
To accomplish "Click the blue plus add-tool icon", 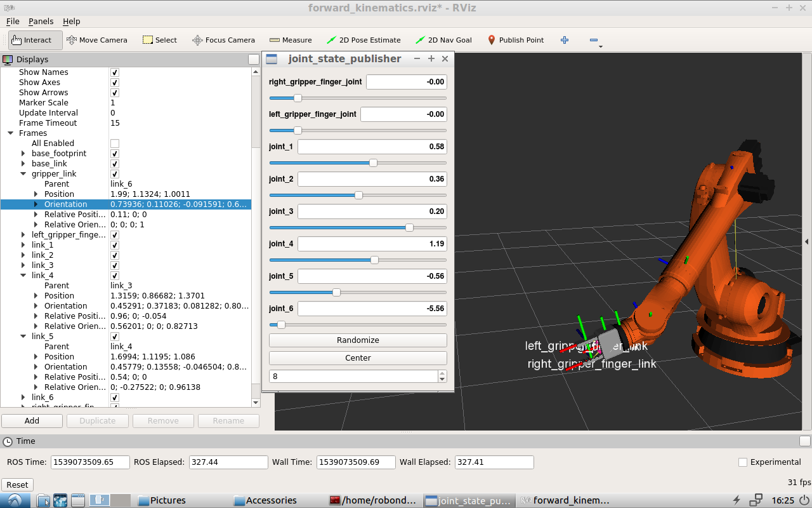I will click(565, 40).
